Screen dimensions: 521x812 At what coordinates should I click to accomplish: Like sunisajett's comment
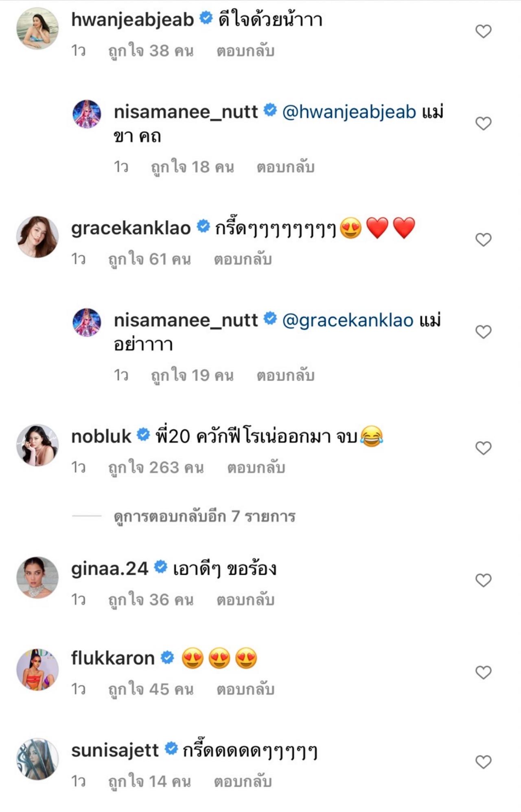tap(484, 762)
